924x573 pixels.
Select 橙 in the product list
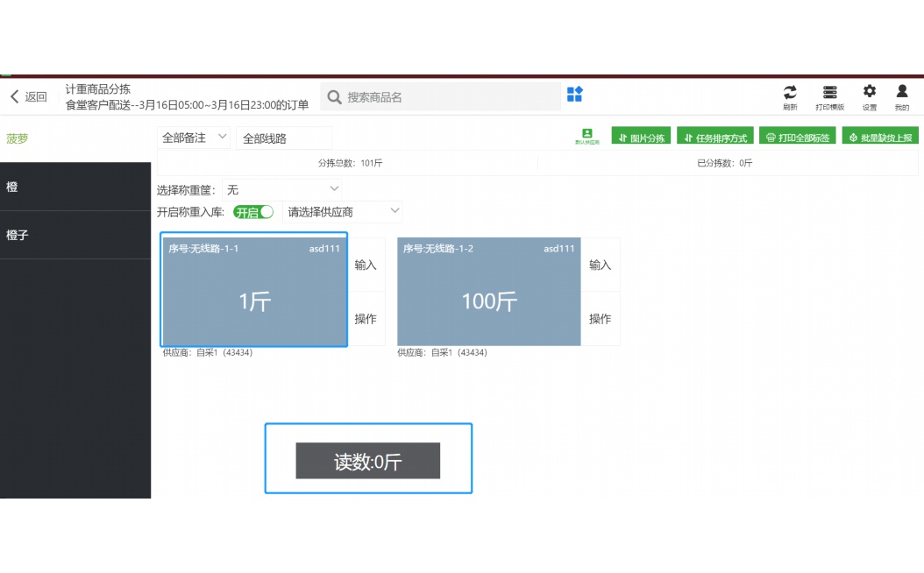(75, 187)
